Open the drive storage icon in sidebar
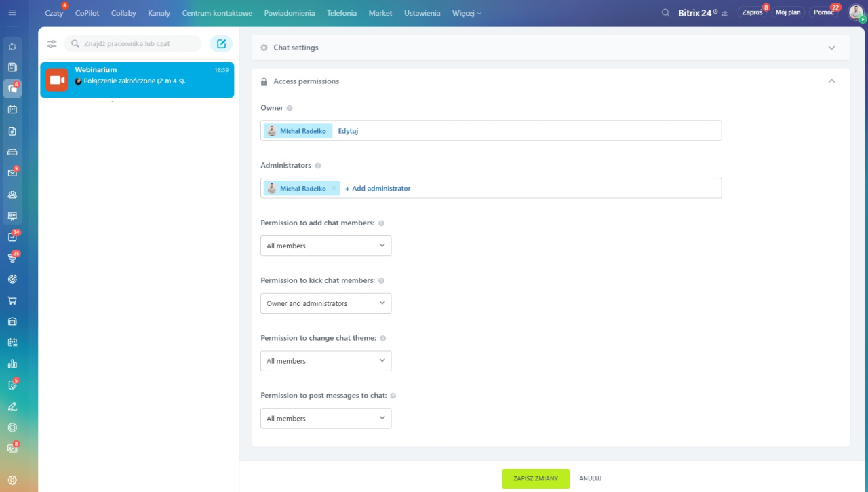868x492 pixels. [x=12, y=152]
